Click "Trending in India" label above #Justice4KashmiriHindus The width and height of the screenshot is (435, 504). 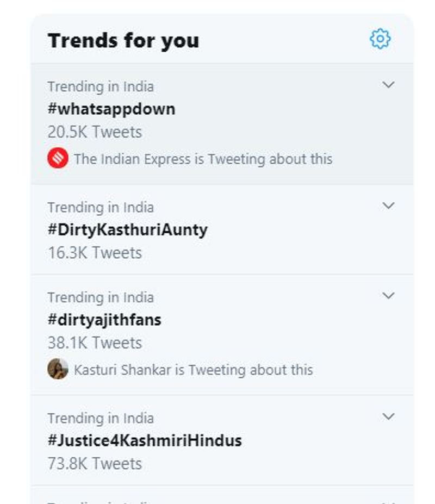pos(101,418)
